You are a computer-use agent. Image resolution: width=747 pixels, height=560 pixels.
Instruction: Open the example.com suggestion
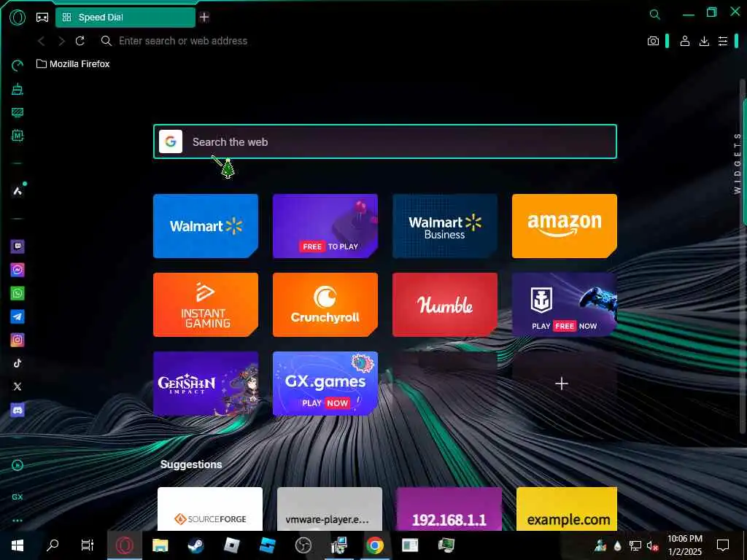[x=567, y=508]
